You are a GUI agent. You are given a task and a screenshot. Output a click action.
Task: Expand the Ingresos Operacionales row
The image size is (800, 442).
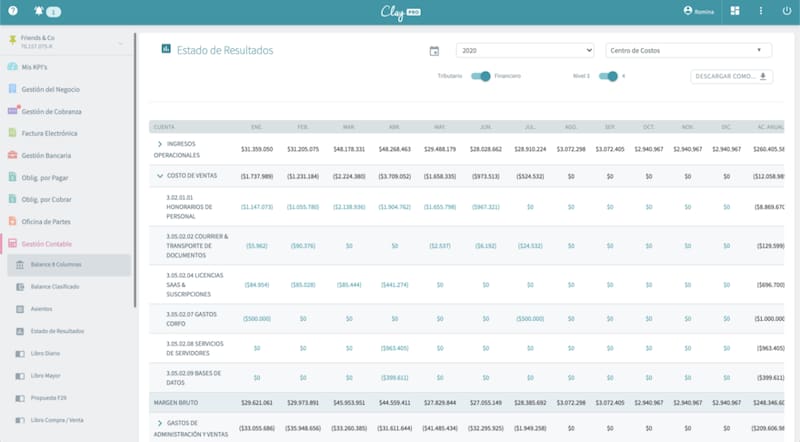point(159,144)
